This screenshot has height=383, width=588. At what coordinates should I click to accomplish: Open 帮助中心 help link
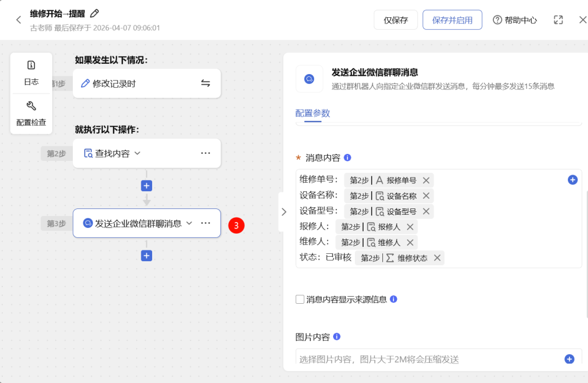pyautogui.click(x=515, y=20)
